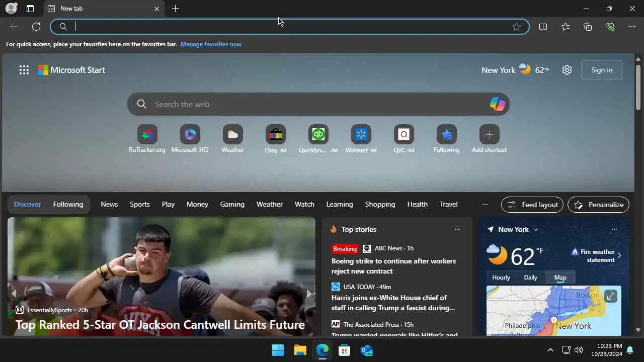The height and width of the screenshot is (362, 644).
Task: Open Microsoft Start app launcher grid
Action: [x=24, y=70]
